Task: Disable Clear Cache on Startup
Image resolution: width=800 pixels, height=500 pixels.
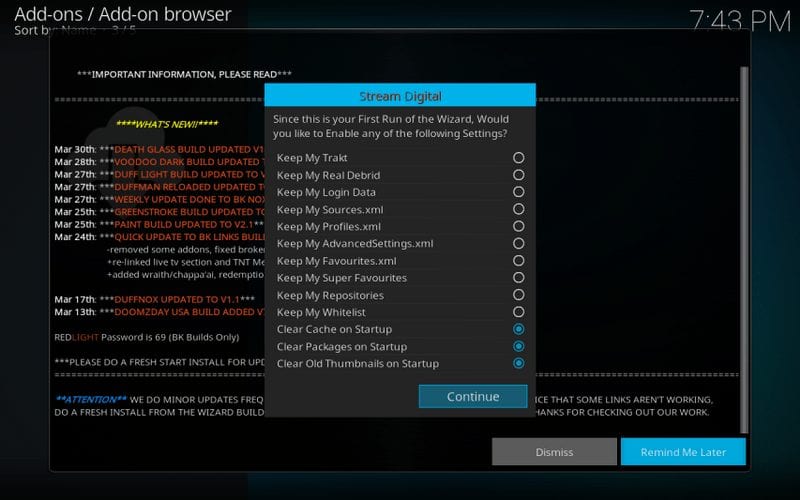Action: (518, 329)
